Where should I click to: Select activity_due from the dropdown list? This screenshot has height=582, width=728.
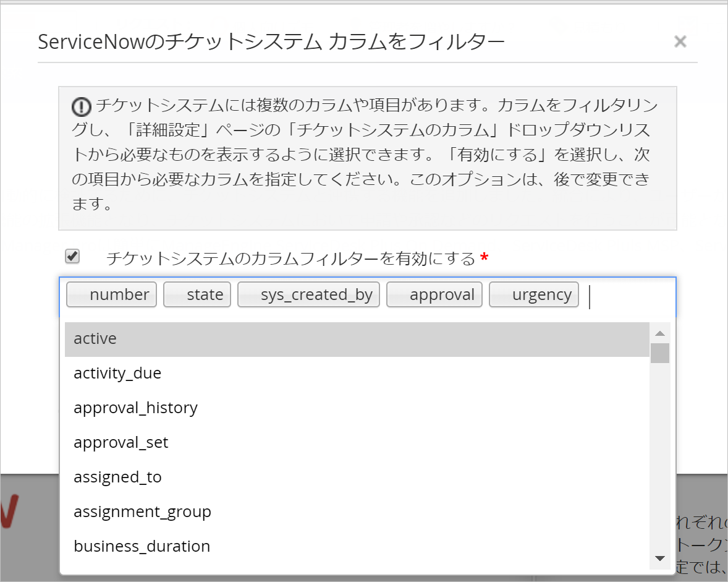point(357,374)
